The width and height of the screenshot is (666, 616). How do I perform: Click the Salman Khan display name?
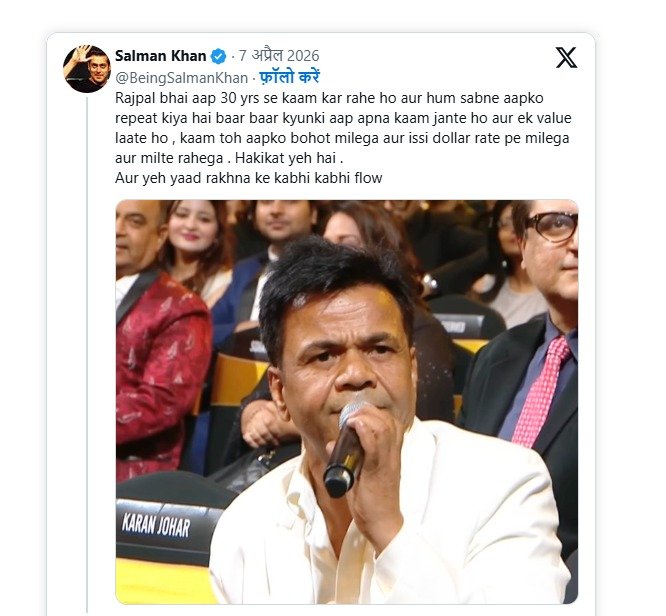[160, 56]
